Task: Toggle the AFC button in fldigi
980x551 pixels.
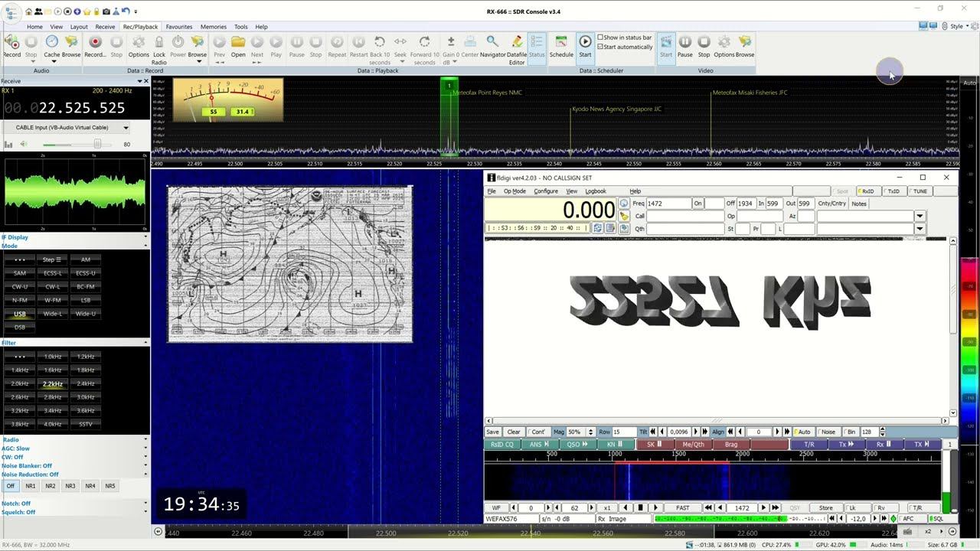Action: [x=908, y=519]
